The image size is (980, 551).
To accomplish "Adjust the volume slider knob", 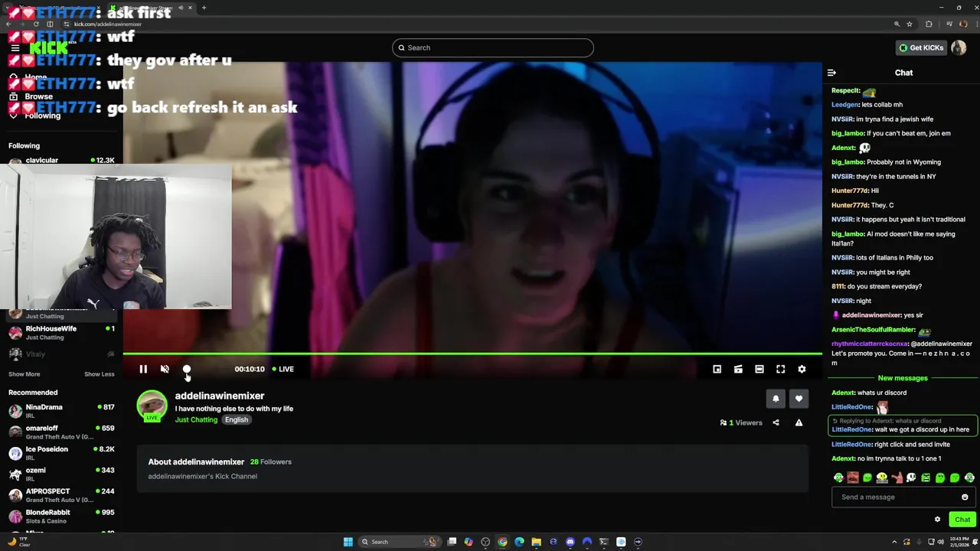I will point(187,369).
